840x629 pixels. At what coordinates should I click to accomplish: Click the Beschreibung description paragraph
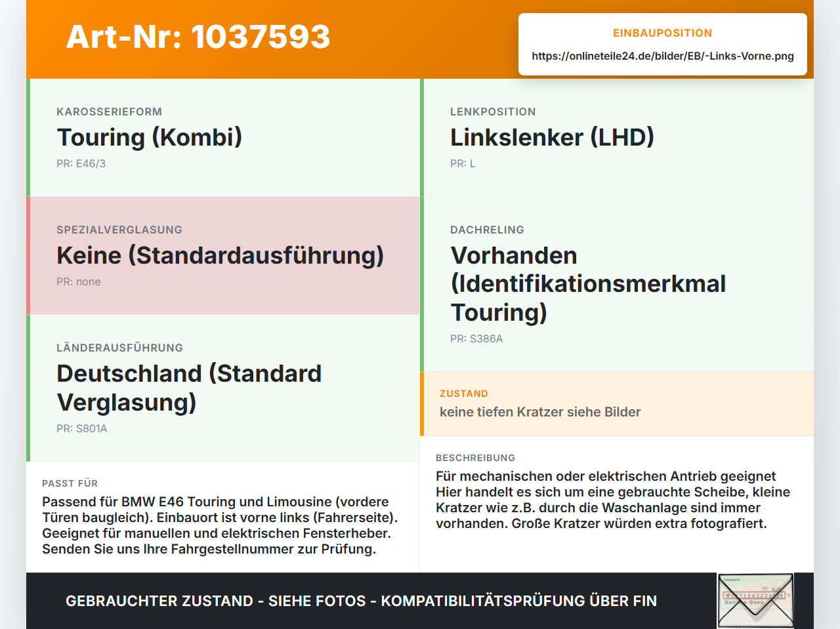click(x=613, y=500)
